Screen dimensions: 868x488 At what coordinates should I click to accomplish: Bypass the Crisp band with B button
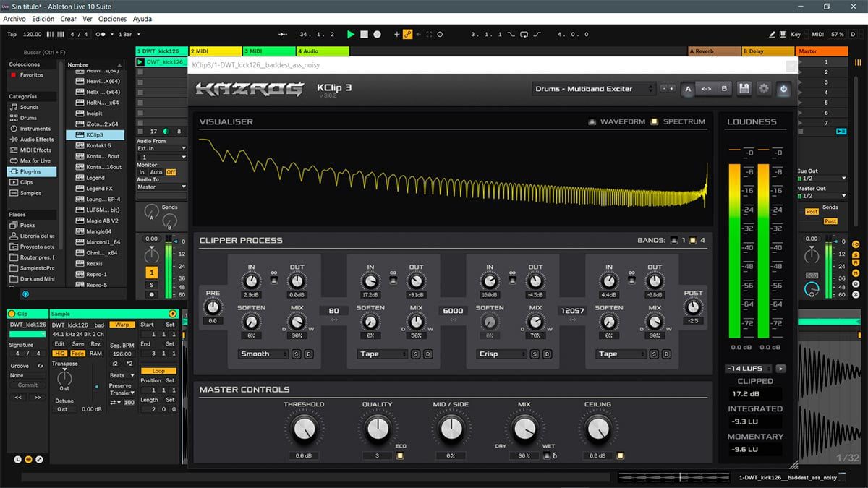click(546, 354)
